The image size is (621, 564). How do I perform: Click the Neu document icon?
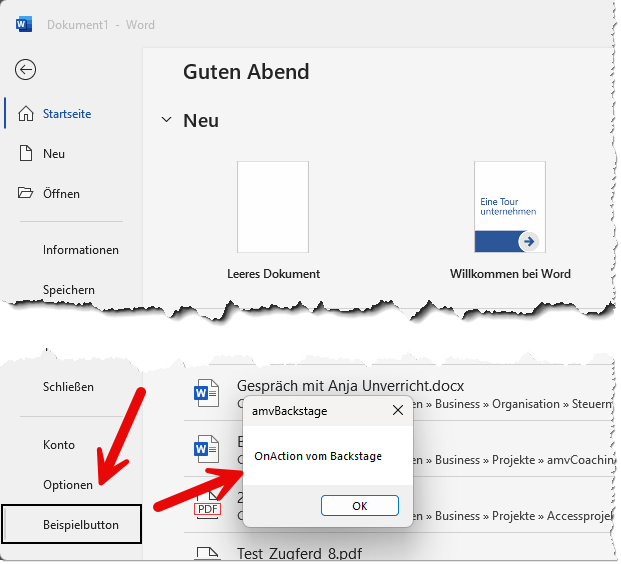26,154
